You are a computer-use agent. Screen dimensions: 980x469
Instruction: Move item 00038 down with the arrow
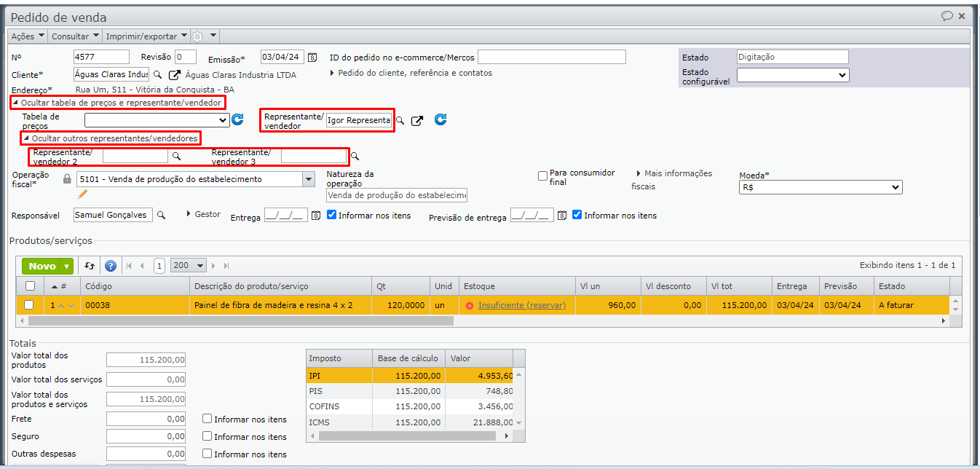[71, 305]
